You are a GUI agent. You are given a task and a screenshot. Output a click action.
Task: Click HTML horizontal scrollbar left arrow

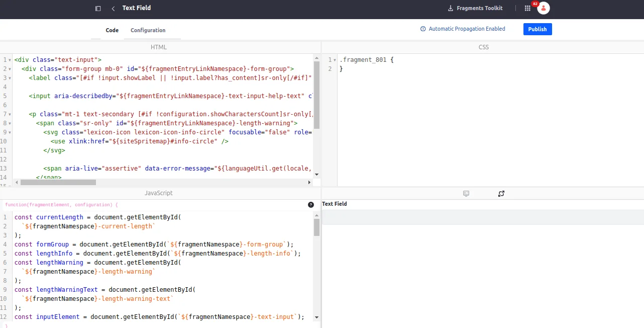pos(17,182)
